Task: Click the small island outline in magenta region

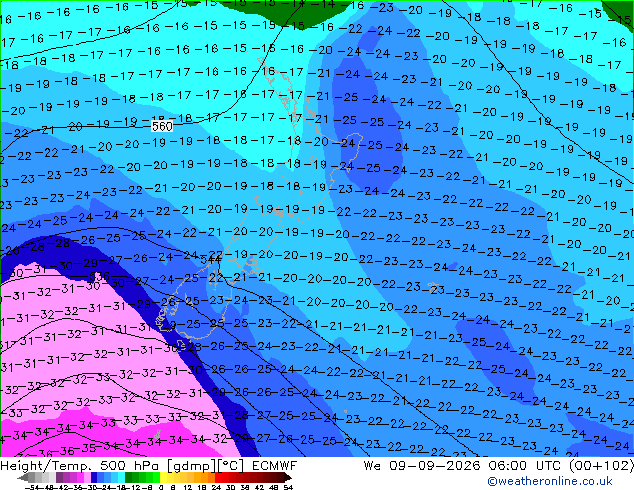Action: [x=157, y=435]
